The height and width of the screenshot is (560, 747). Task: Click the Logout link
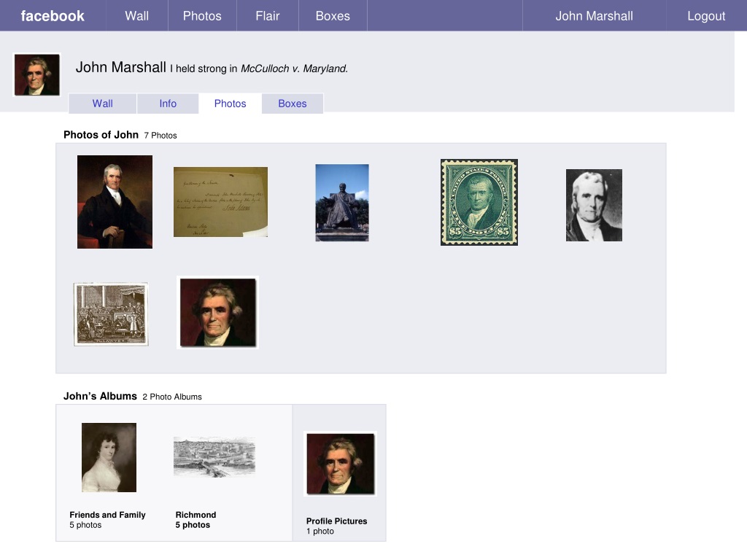(x=706, y=16)
